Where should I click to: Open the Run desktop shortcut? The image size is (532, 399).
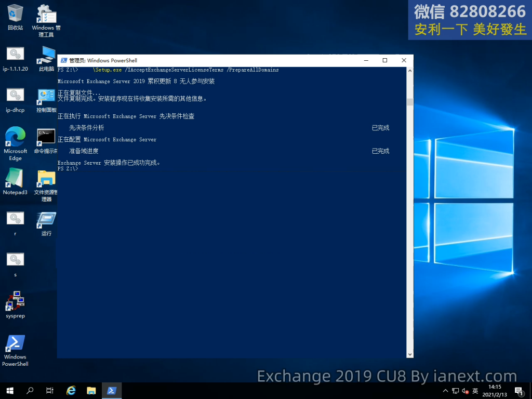pyautogui.click(x=46, y=221)
